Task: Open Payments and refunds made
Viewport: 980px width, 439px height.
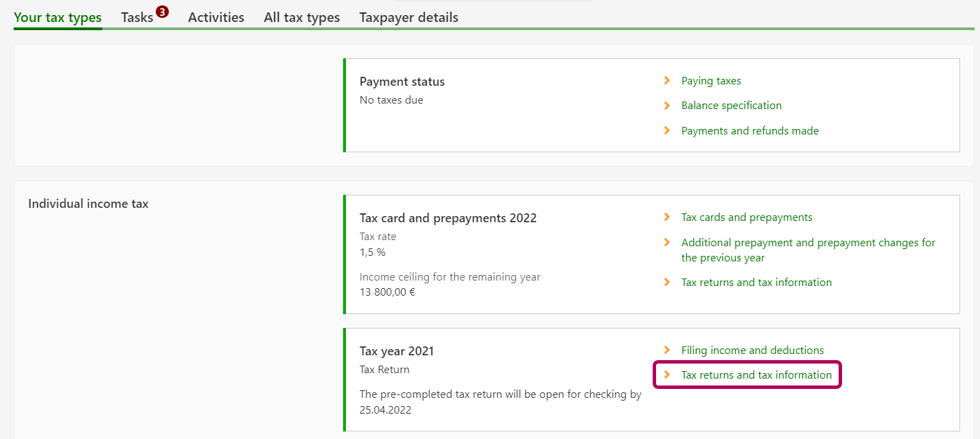Action: click(x=750, y=131)
